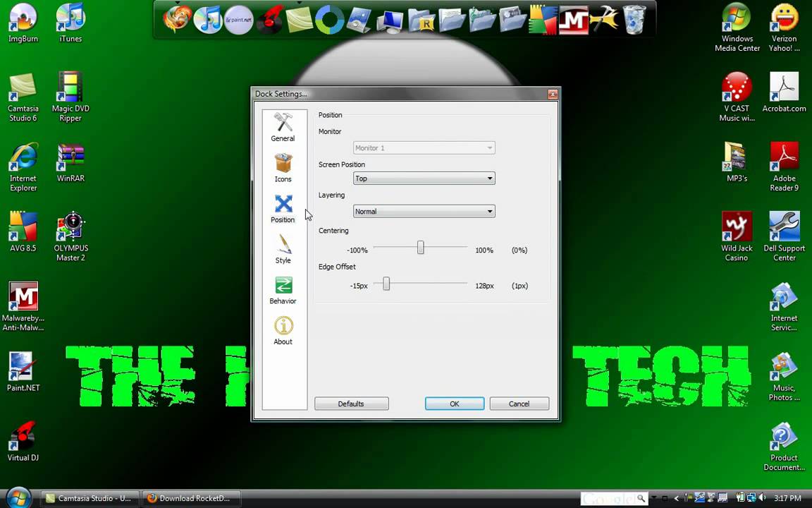The image size is (812, 508).
Task: Open ImgBurn desktop shortcut
Action: (x=23, y=23)
